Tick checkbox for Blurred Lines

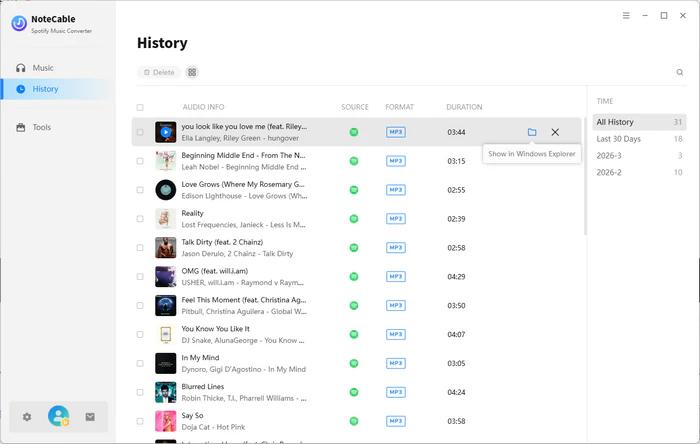[140, 392]
